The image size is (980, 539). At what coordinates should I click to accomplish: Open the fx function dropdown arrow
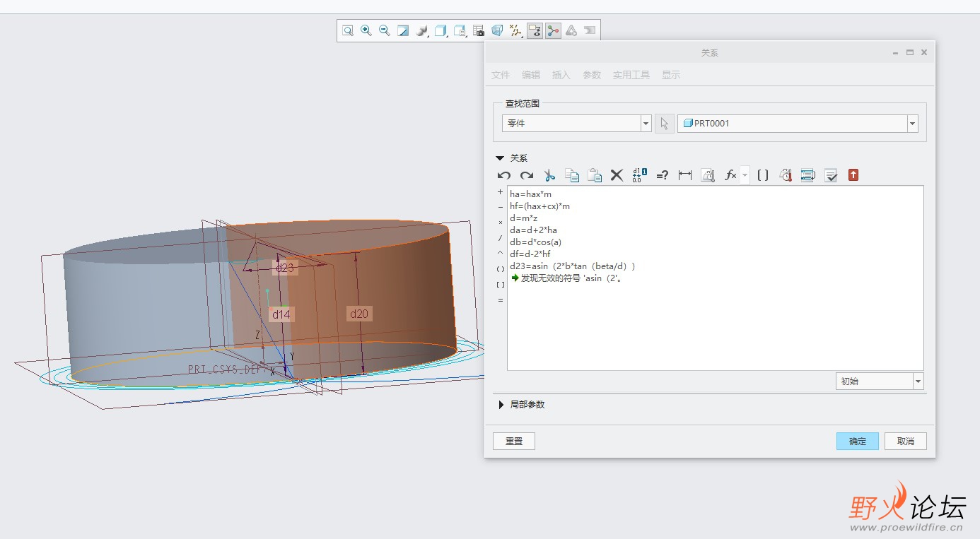(745, 175)
